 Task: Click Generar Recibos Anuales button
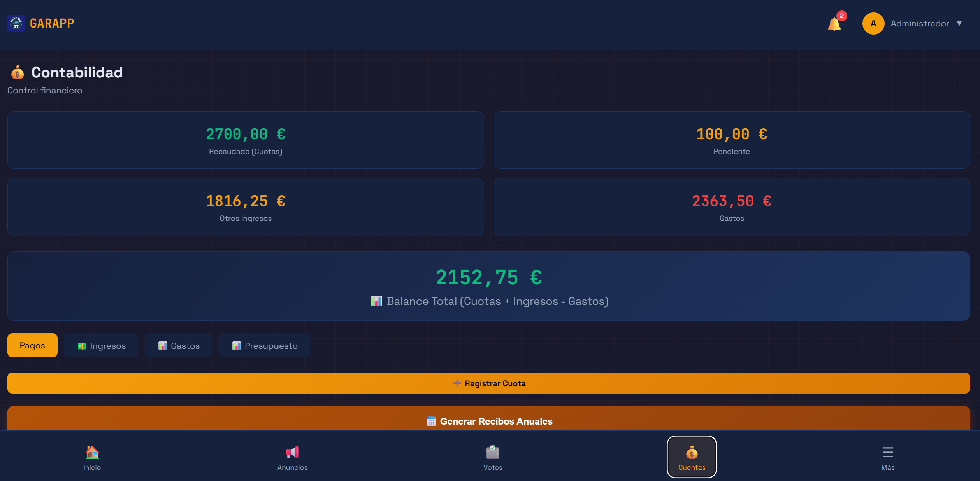click(x=489, y=421)
